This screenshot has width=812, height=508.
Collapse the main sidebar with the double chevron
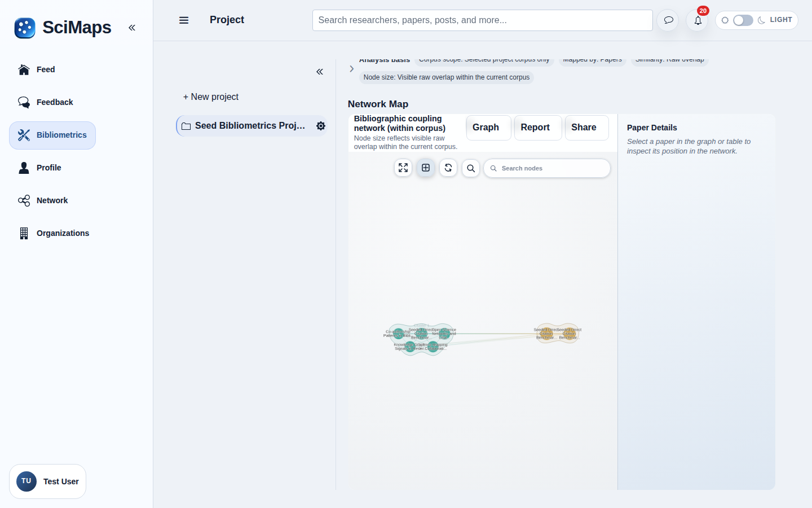(x=132, y=28)
